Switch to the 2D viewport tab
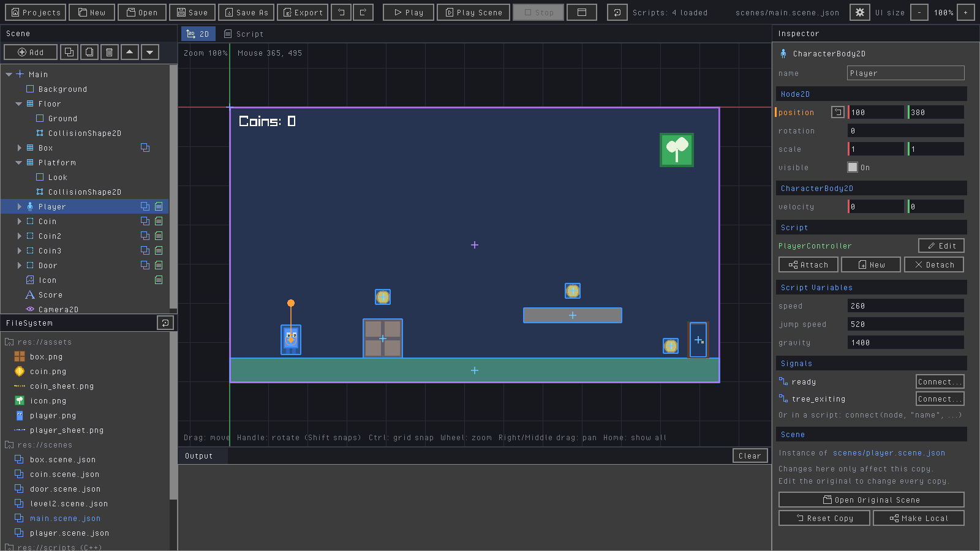This screenshot has width=980, height=551. pos(198,34)
